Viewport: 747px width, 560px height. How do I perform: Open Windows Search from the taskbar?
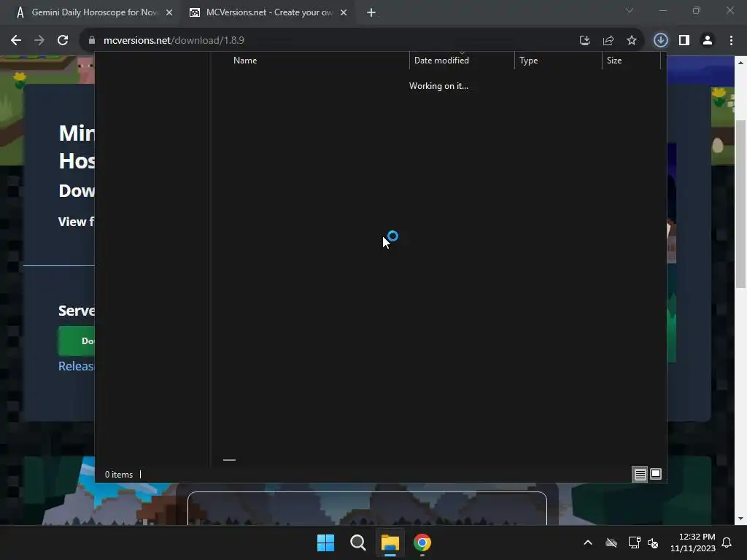(x=357, y=542)
